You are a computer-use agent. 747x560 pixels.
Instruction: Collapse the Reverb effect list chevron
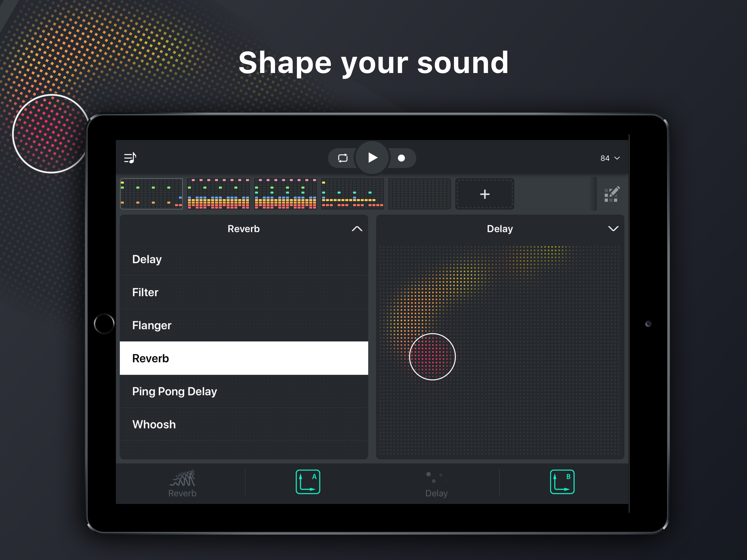pos(357,229)
